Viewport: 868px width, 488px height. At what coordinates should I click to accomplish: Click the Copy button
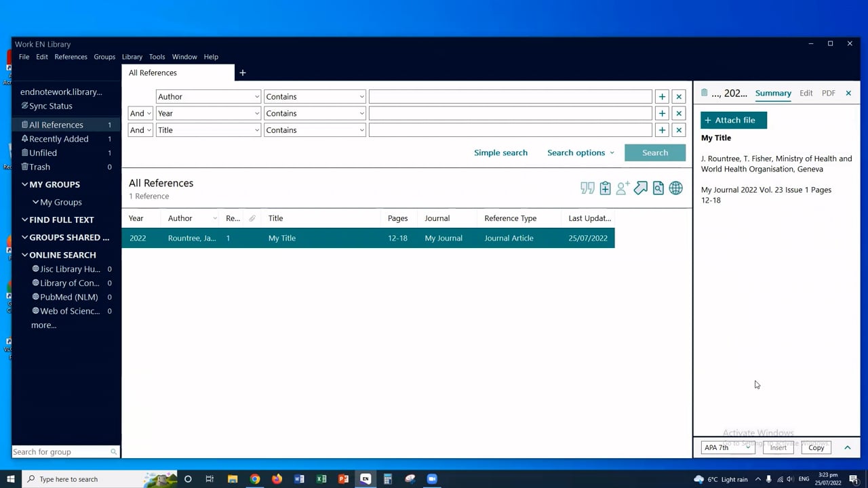pyautogui.click(x=816, y=447)
